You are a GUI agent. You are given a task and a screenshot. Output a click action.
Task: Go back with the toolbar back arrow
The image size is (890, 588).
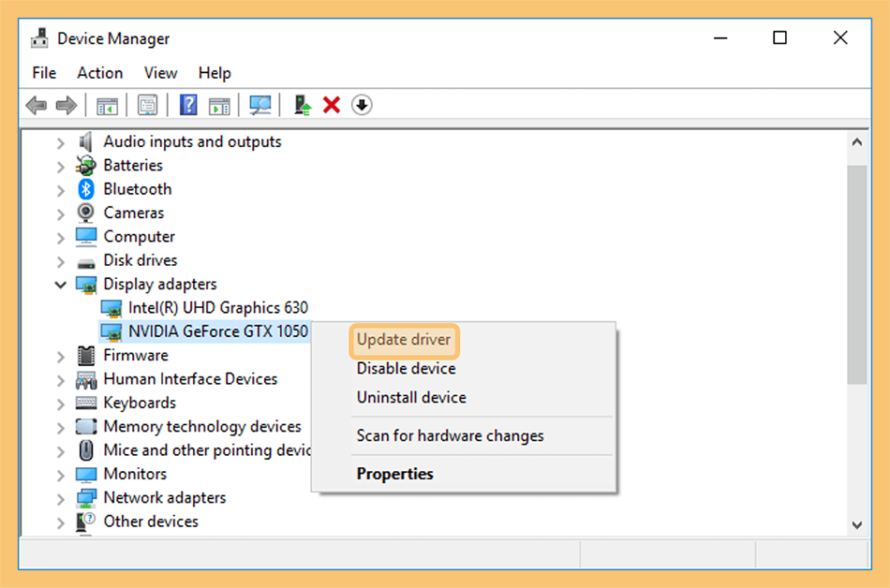(37, 106)
